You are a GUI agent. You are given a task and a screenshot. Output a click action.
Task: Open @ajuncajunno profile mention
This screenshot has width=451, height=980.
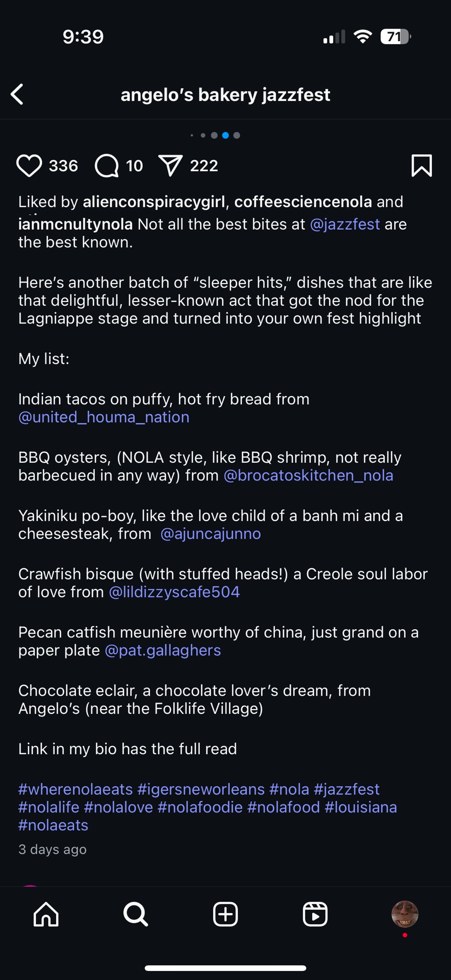[x=211, y=534]
